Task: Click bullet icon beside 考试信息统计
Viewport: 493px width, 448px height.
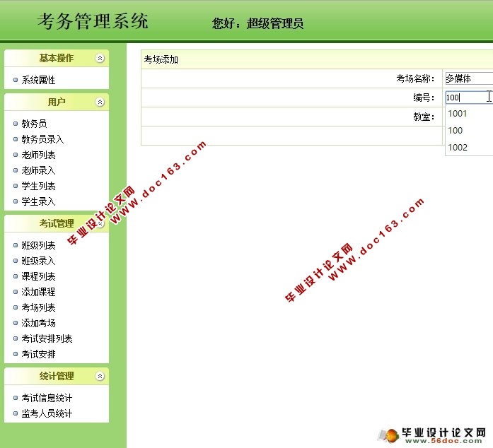Action: [x=15, y=398]
